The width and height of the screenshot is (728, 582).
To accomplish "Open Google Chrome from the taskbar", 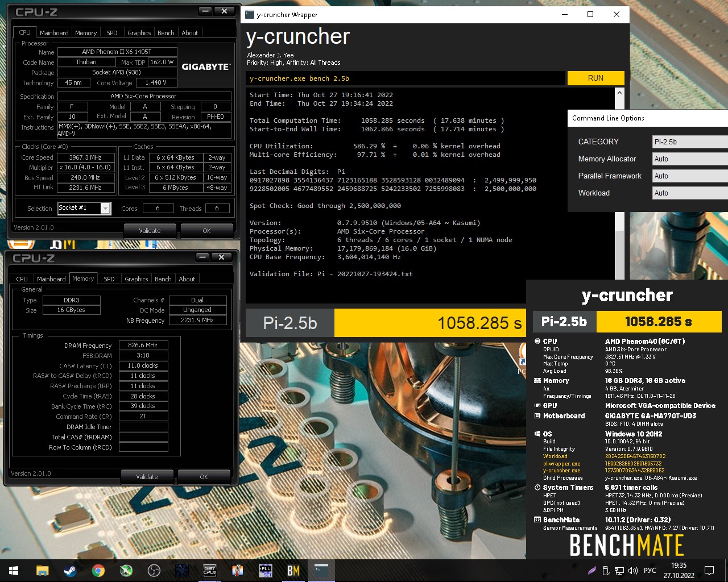I will (98, 571).
